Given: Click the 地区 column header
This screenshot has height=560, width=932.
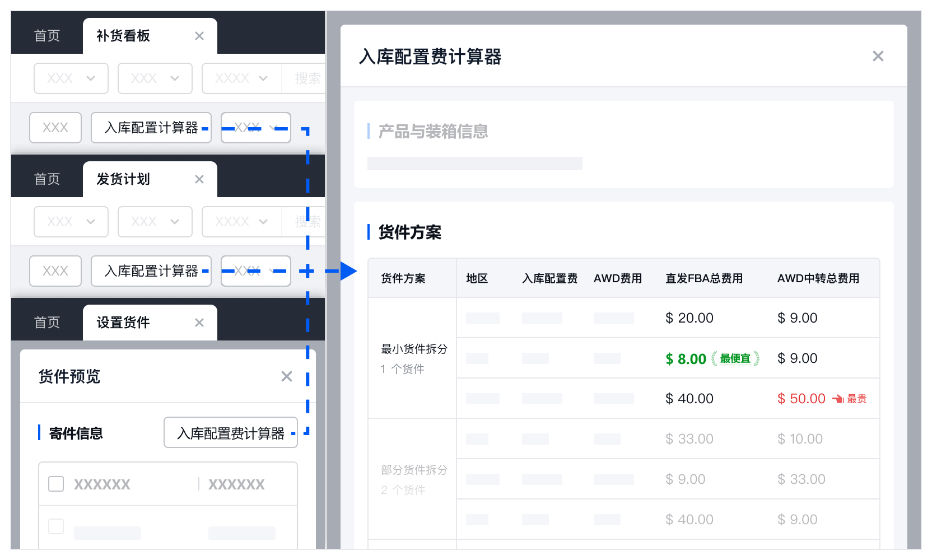Looking at the screenshot, I should pos(477,278).
